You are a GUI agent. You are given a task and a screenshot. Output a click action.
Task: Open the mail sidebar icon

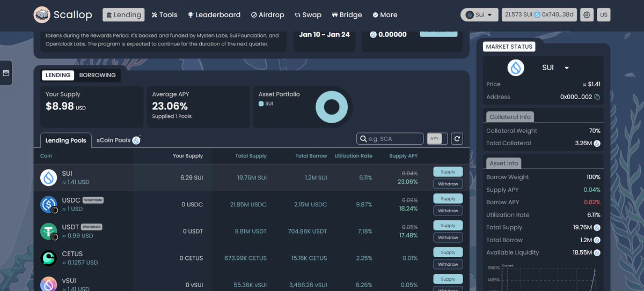pyautogui.click(x=6, y=73)
